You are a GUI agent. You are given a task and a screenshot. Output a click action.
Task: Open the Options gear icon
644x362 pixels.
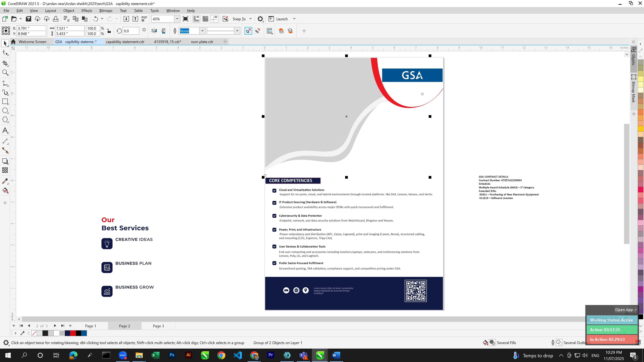(260, 19)
